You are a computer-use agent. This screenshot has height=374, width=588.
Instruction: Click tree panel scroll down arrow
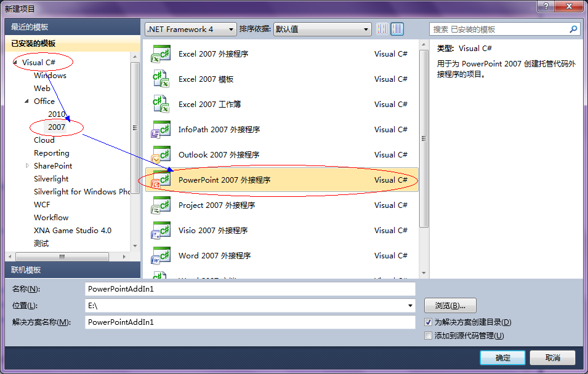pyautogui.click(x=135, y=246)
